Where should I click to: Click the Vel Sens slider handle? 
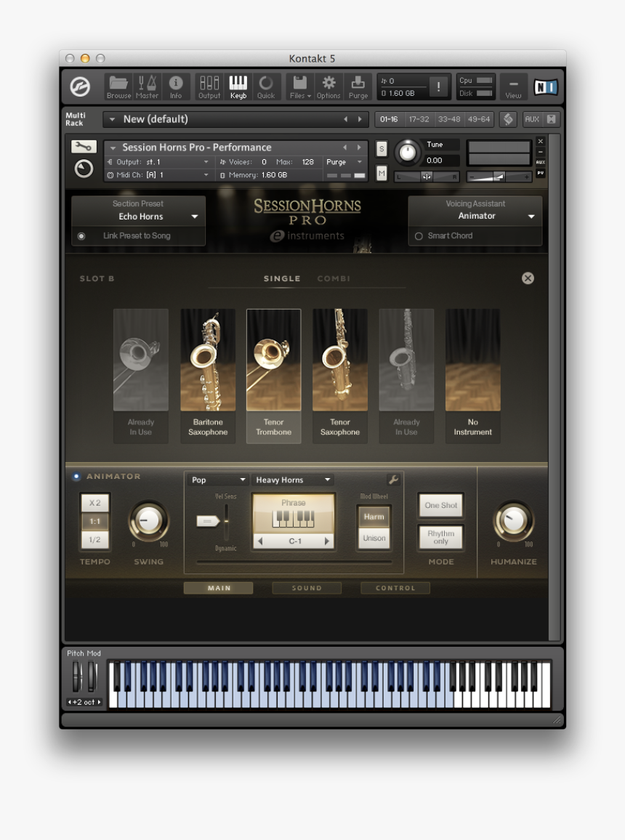coord(208,521)
